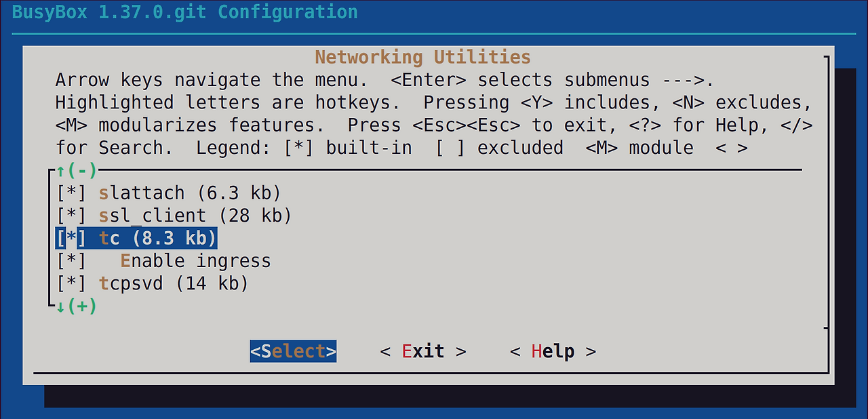Toggle the slattach checkbox
The height and width of the screenshot is (419, 868).
point(71,193)
